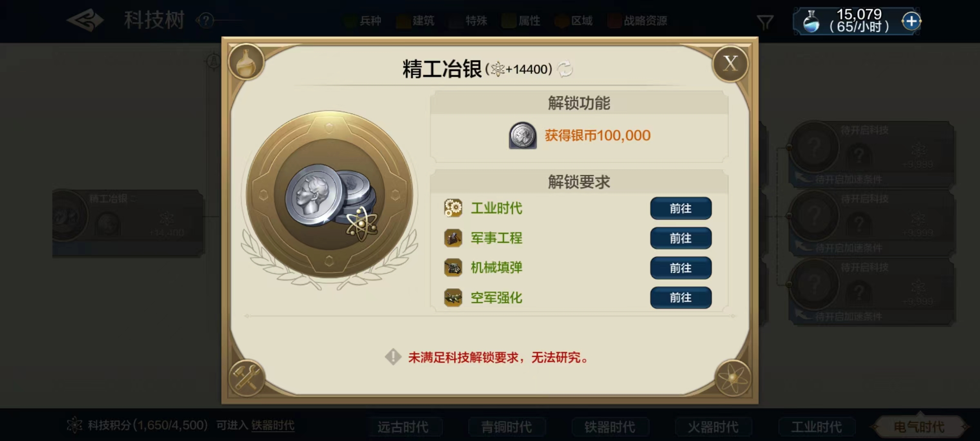The image size is (980, 441).
Task: Click the large silver coins tech emblem
Action: click(330, 195)
